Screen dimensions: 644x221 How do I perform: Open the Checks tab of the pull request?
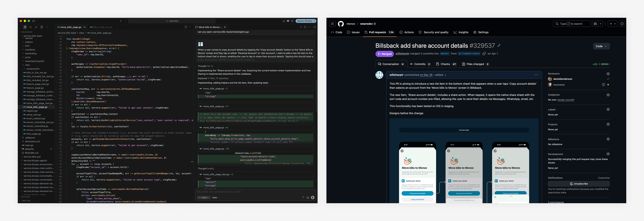click(447, 64)
